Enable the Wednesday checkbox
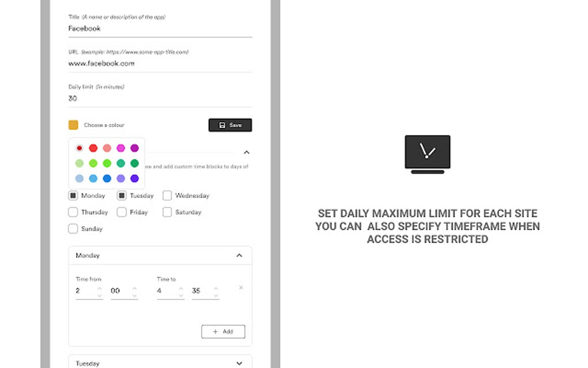588x368 pixels. pyautogui.click(x=167, y=196)
